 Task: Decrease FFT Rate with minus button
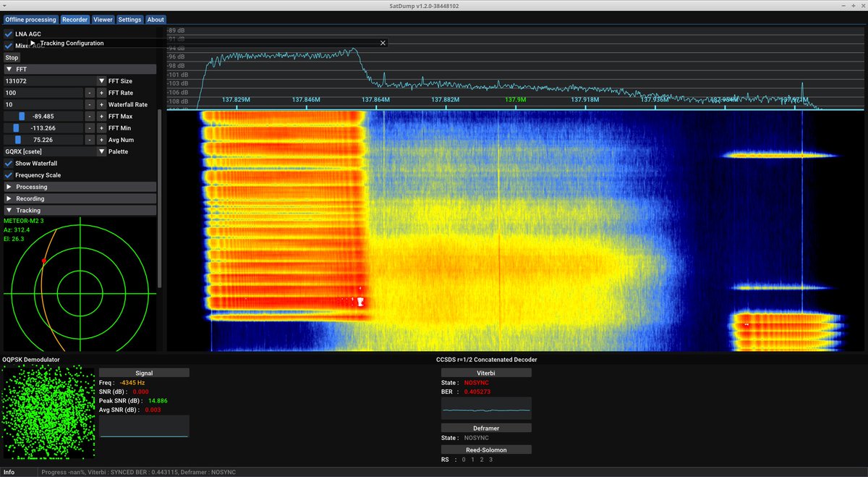[x=89, y=93]
